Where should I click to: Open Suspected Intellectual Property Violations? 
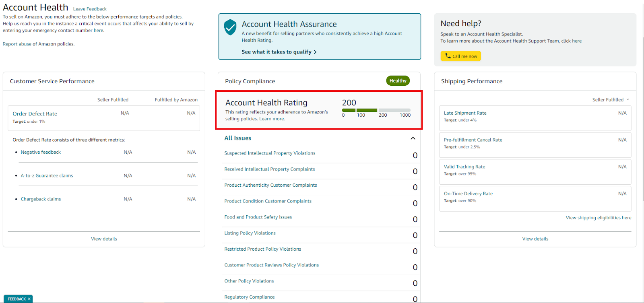click(270, 153)
